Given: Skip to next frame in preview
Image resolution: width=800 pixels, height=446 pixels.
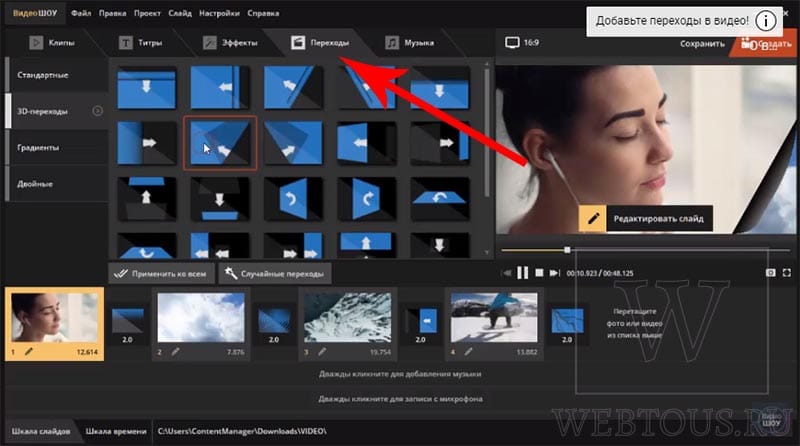Looking at the screenshot, I should (x=554, y=273).
